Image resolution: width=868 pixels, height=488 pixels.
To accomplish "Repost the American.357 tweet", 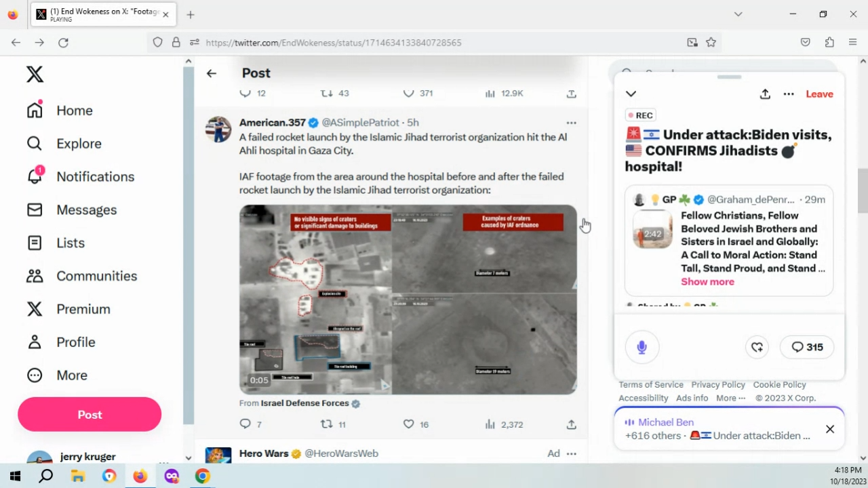I will pos(327,424).
